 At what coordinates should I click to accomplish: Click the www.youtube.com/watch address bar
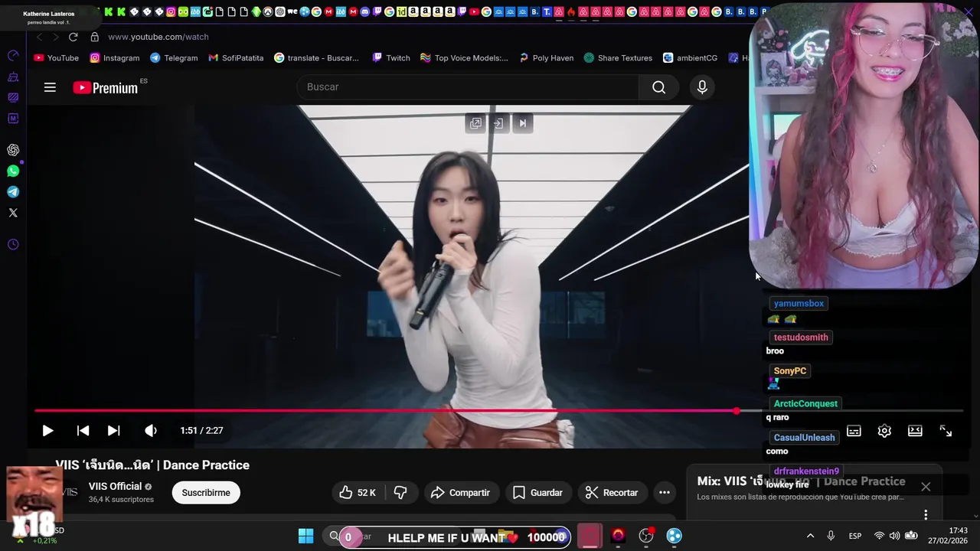[x=158, y=37]
